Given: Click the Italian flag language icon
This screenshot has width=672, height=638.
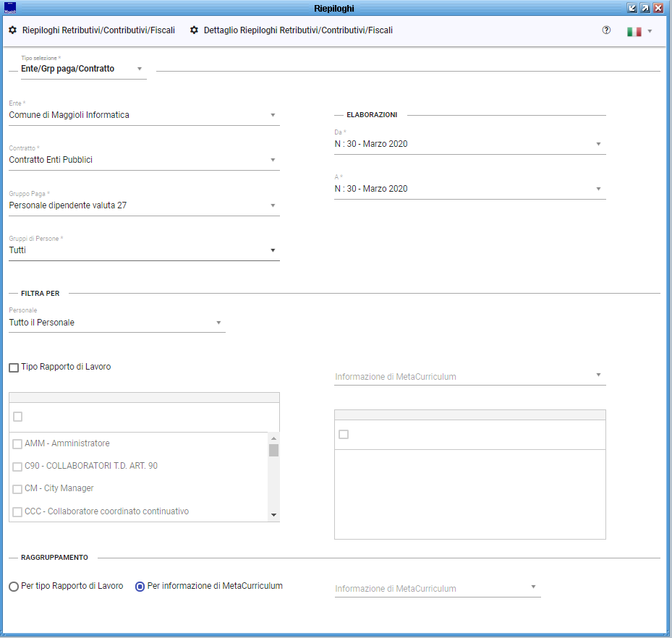Looking at the screenshot, I should (634, 32).
